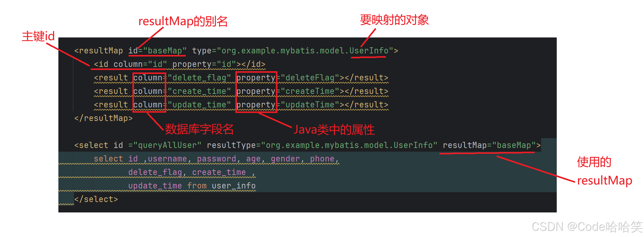Click the closing resultMap tag
This screenshot has width=644, height=237.
pos(103,118)
